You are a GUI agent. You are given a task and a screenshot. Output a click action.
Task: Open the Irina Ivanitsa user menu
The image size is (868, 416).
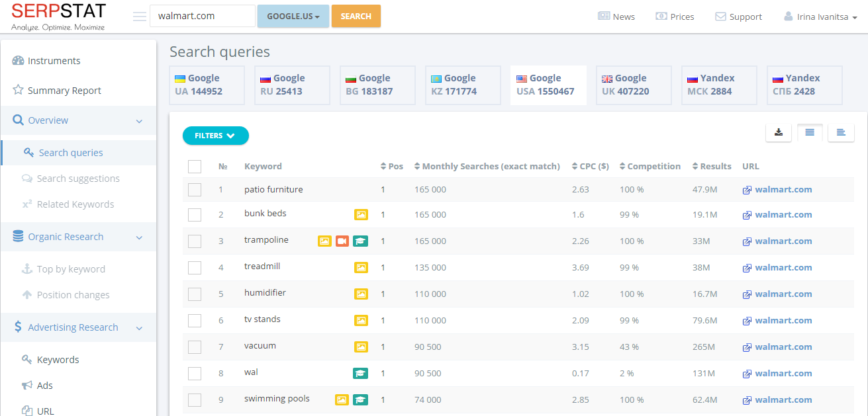[x=820, y=17]
